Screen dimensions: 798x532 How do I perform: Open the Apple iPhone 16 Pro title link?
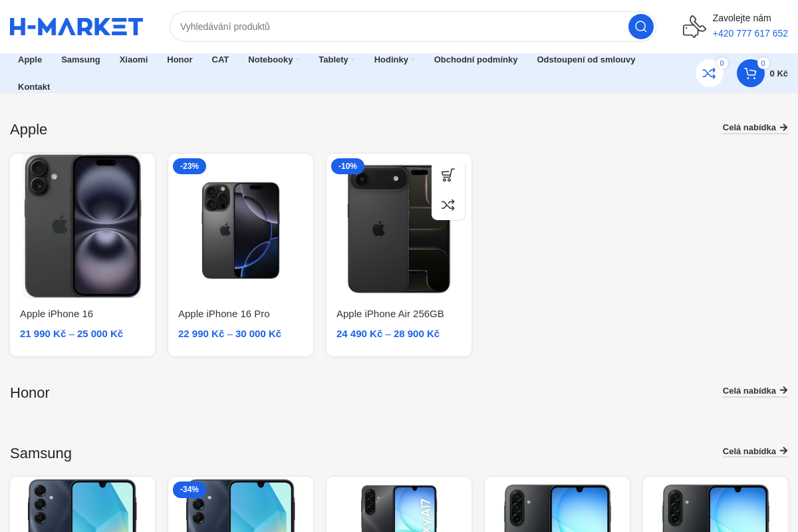pyautogui.click(x=223, y=314)
